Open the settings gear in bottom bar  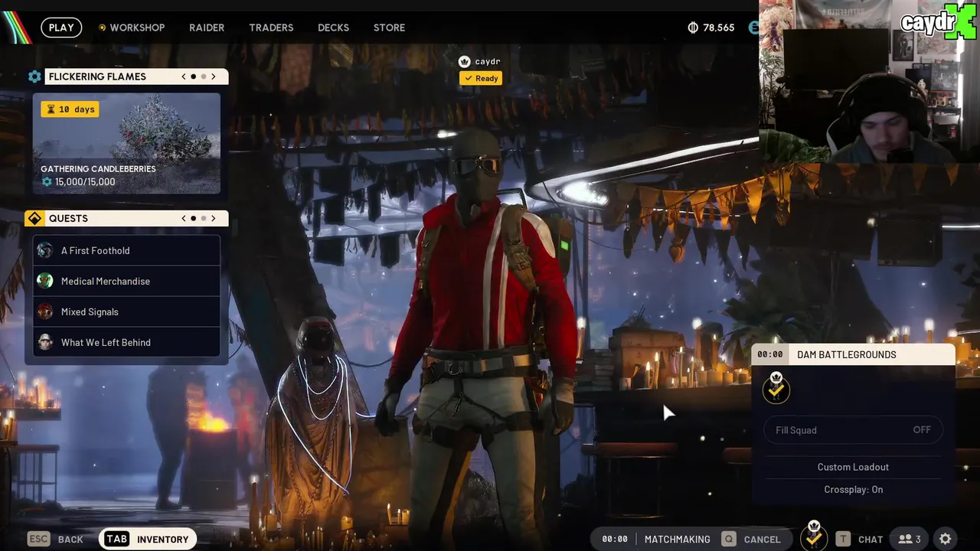click(946, 539)
